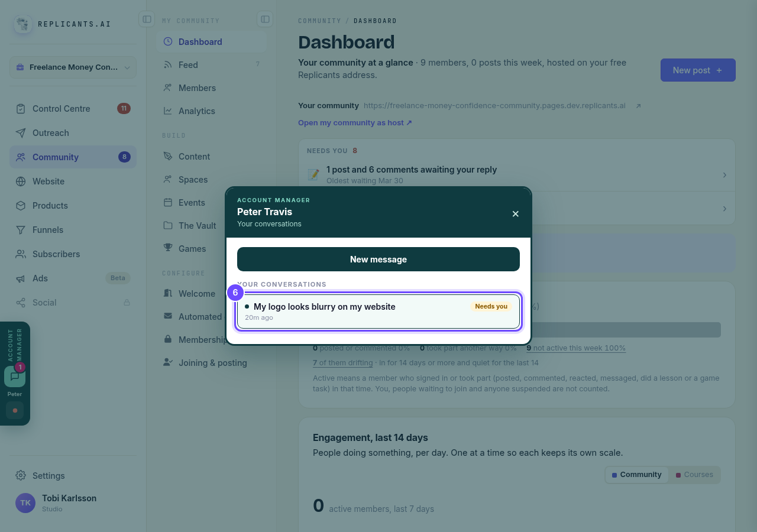Go to Analytics in community menu

[x=211, y=111]
